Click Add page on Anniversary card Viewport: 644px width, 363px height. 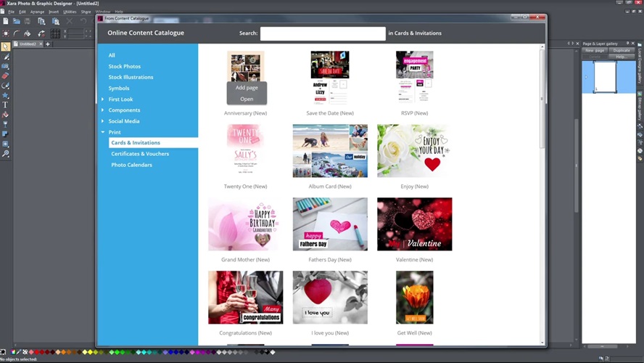coord(247,88)
